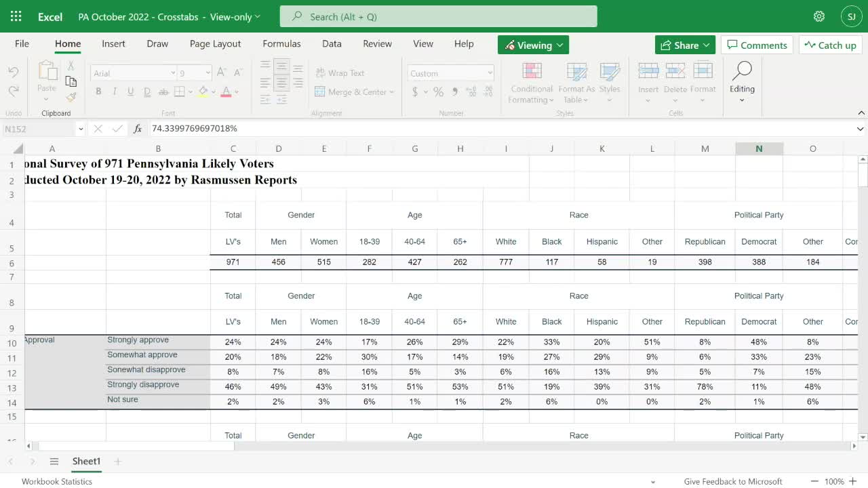The width and height of the screenshot is (868, 488).
Task: Collapse the ribbon with the chevron
Action: pyautogui.click(x=861, y=113)
